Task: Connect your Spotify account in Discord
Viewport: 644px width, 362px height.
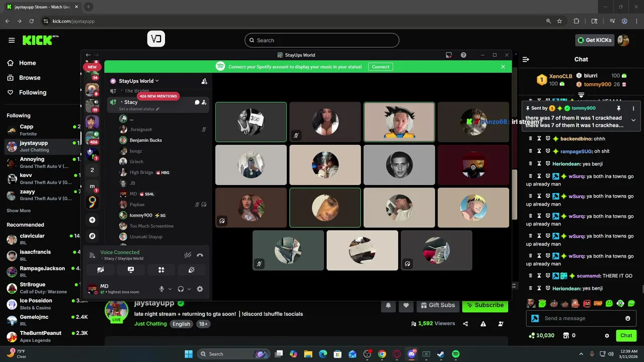Action: click(380, 66)
